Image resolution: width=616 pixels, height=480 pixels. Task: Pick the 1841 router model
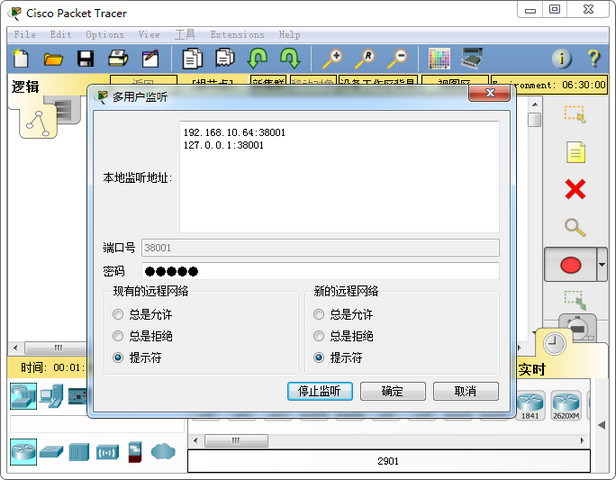click(x=530, y=406)
